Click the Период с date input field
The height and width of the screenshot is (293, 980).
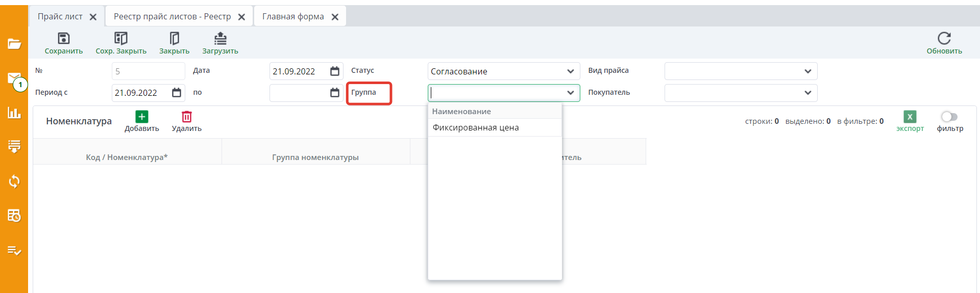pyautogui.click(x=140, y=93)
